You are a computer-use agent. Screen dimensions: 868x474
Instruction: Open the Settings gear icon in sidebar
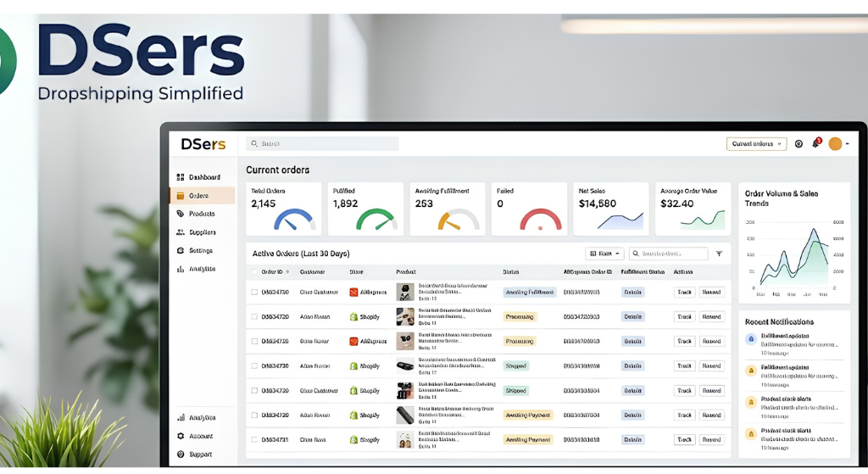(181, 250)
